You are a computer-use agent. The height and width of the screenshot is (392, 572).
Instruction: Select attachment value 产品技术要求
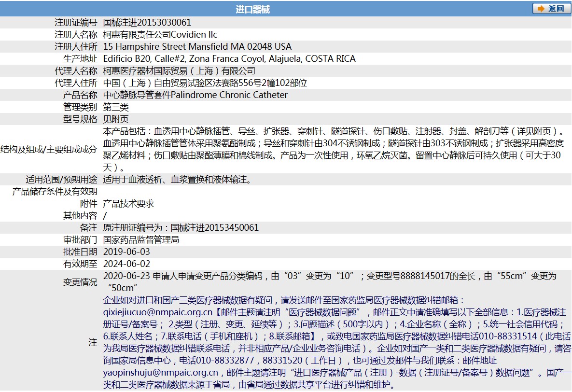point(129,204)
